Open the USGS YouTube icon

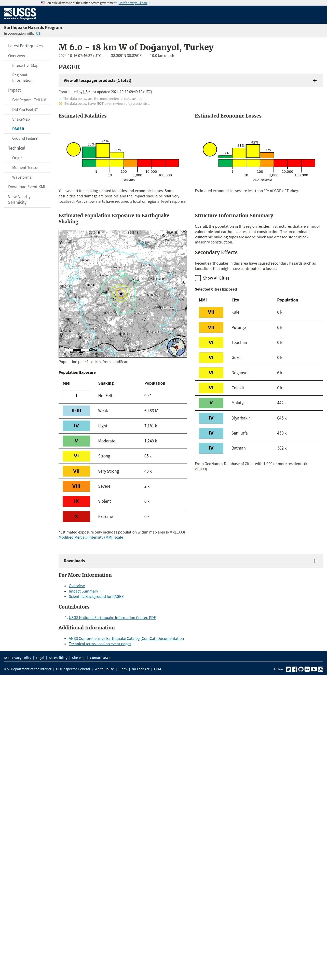(x=314, y=669)
